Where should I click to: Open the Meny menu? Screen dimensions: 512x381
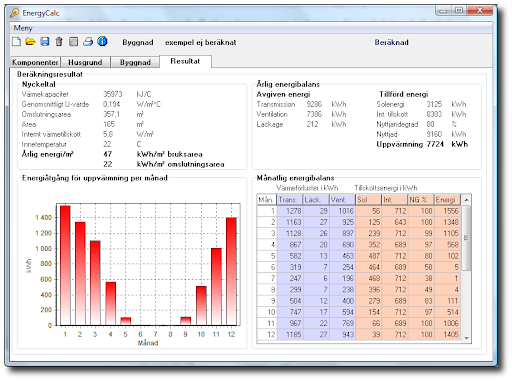[23, 28]
